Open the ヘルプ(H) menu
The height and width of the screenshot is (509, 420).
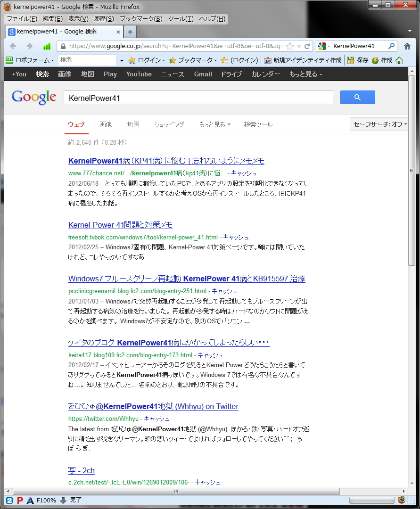tap(212, 19)
